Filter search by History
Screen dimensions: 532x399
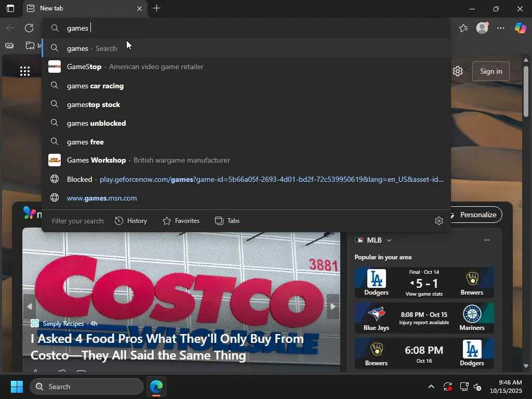(x=130, y=221)
